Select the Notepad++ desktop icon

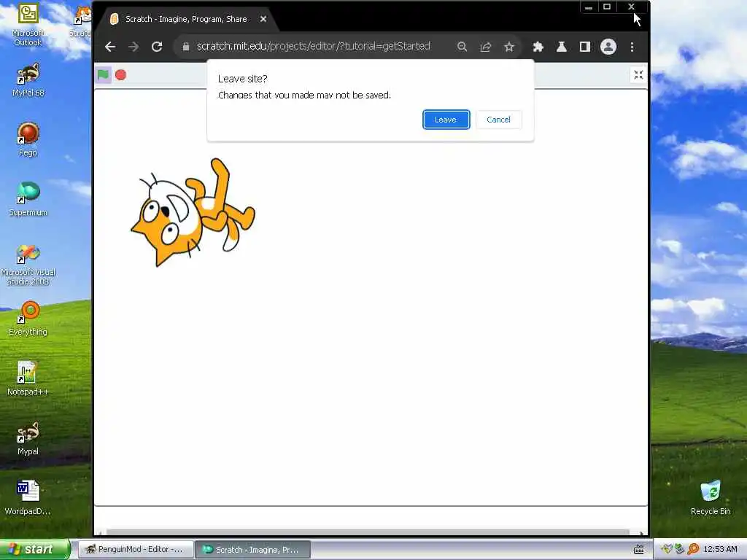pos(28,378)
